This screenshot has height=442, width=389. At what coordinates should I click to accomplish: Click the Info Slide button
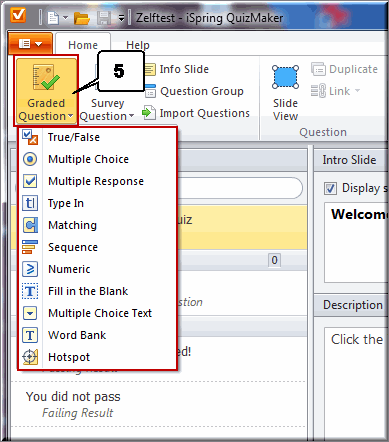click(x=177, y=69)
